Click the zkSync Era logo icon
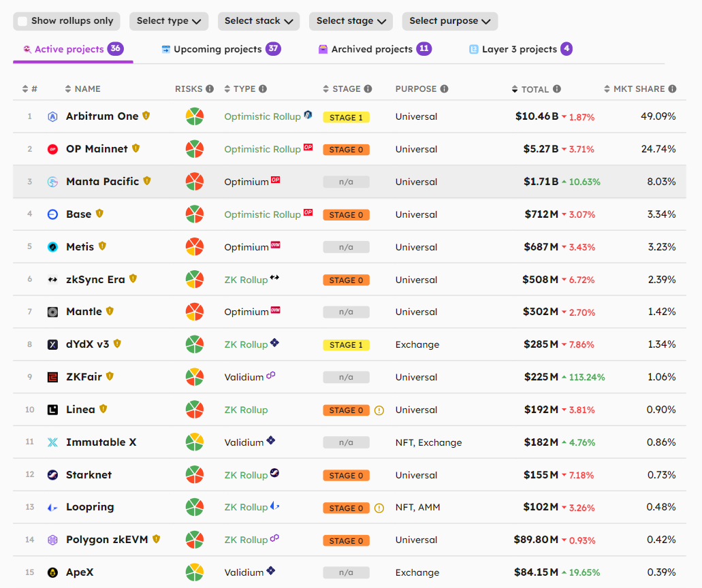The height and width of the screenshot is (588, 702). click(52, 280)
